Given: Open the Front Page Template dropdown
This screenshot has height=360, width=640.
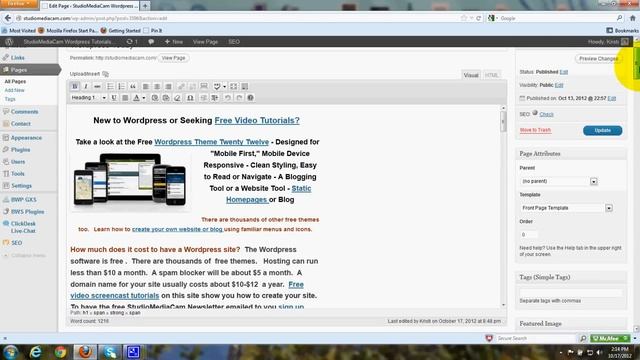Looking at the screenshot, I should 567,208.
